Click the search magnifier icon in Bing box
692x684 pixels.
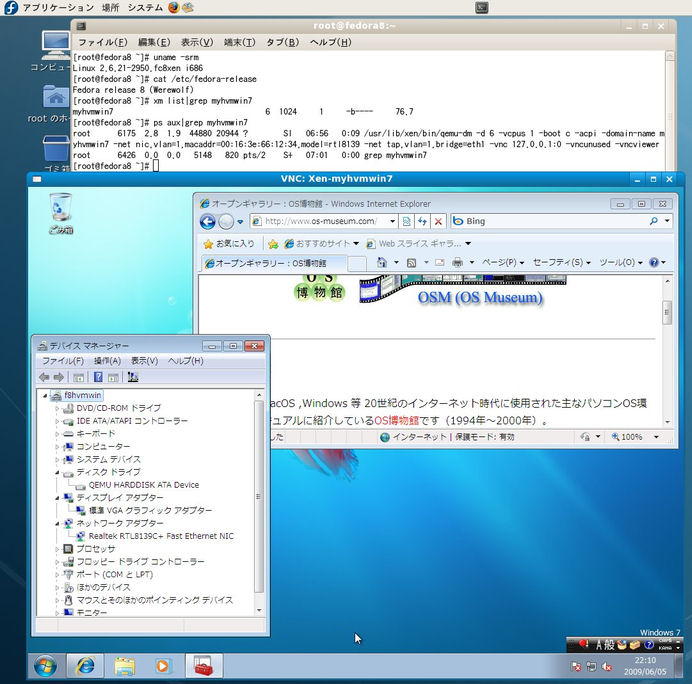(x=654, y=221)
